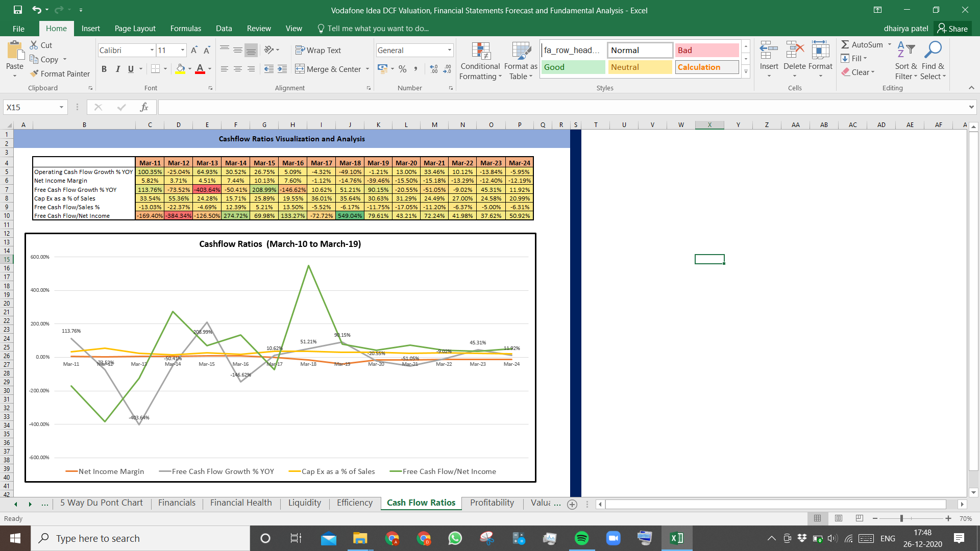Apply comma style format
This screenshot has width=980, height=551.
416,69
